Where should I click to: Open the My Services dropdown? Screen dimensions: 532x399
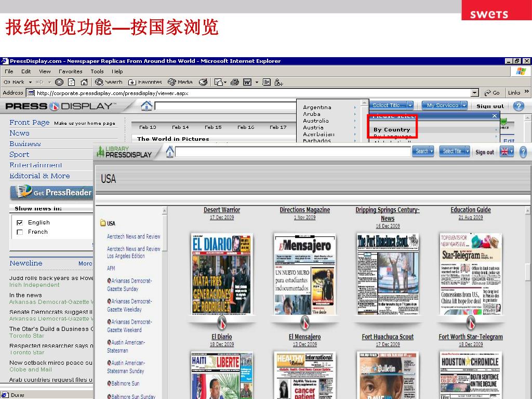445,105
